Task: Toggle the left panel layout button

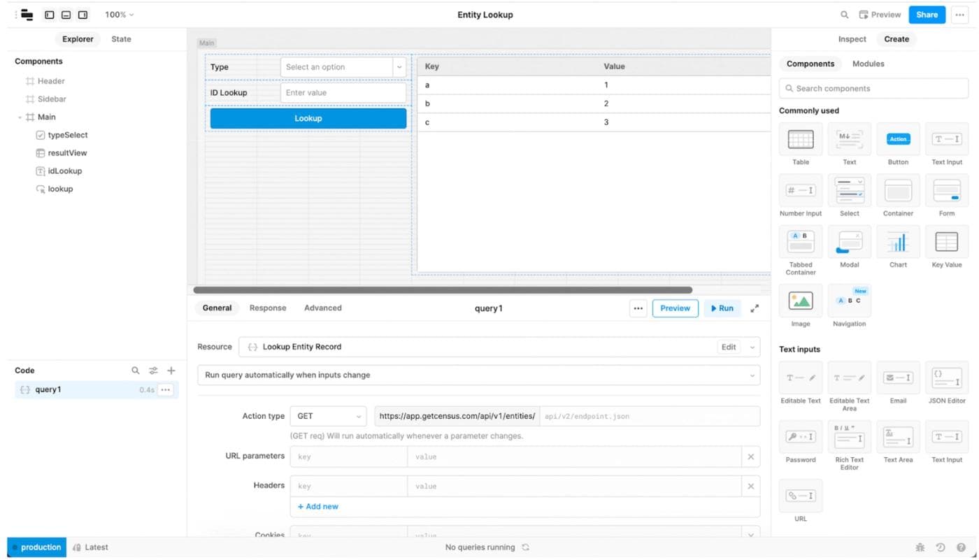Action: click(49, 15)
